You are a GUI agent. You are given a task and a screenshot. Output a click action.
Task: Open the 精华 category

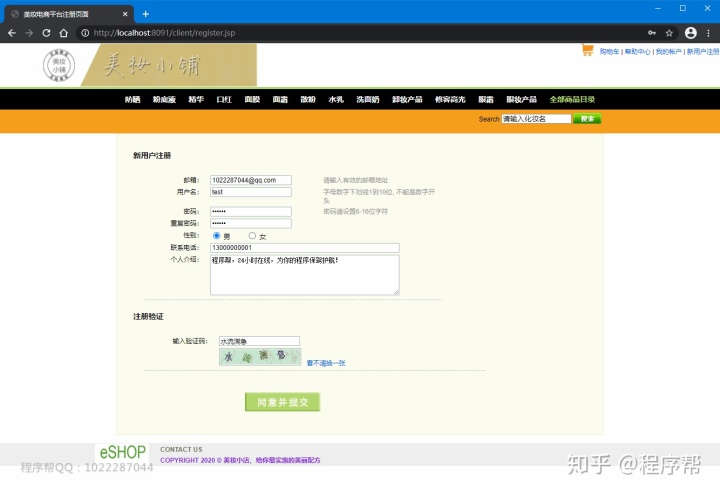(196, 99)
